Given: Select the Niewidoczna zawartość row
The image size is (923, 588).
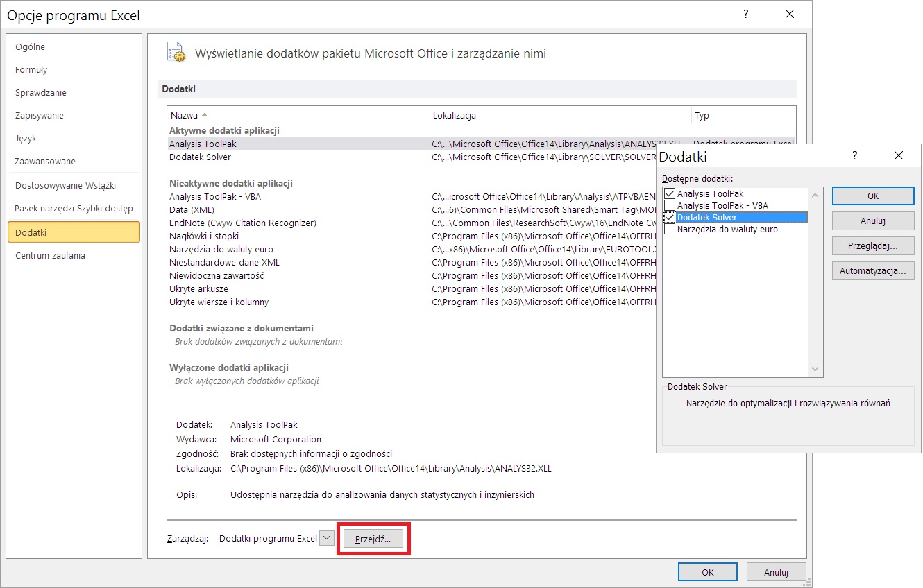Looking at the screenshot, I should tap(412, 275).
